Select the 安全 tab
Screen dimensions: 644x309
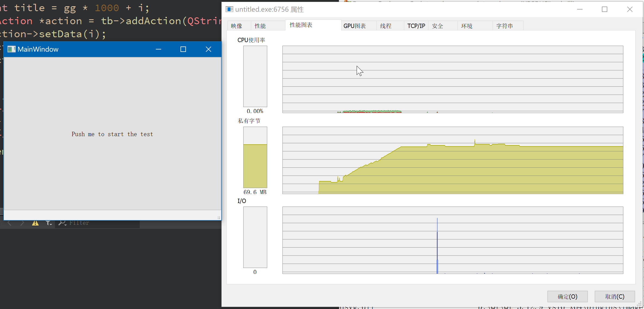pyautogui.click(x=437, y=26)
